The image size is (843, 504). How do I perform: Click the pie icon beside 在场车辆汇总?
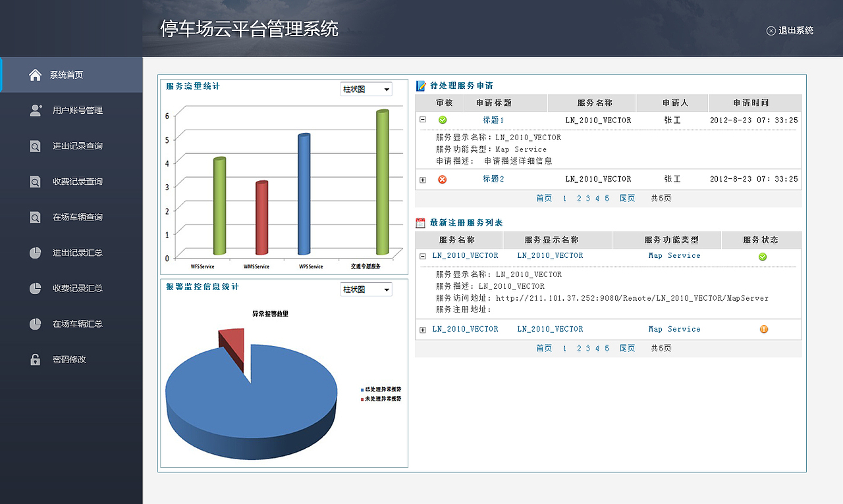point(36,324)
